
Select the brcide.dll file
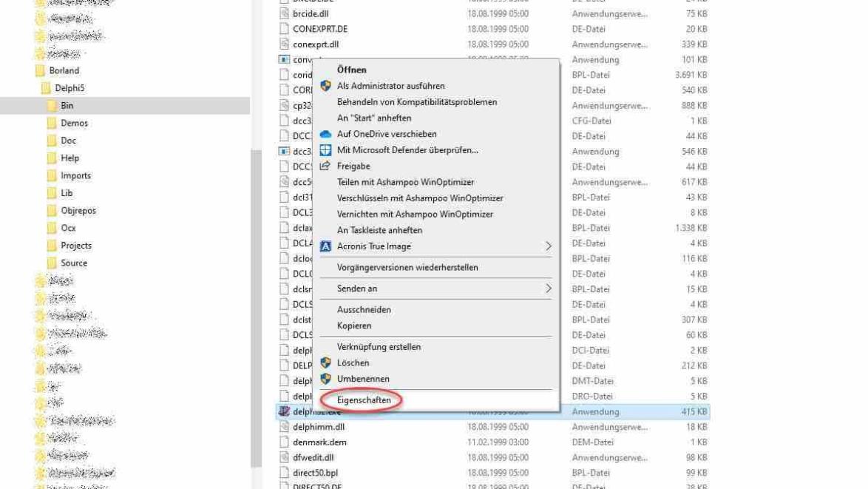tap(310, 13)
